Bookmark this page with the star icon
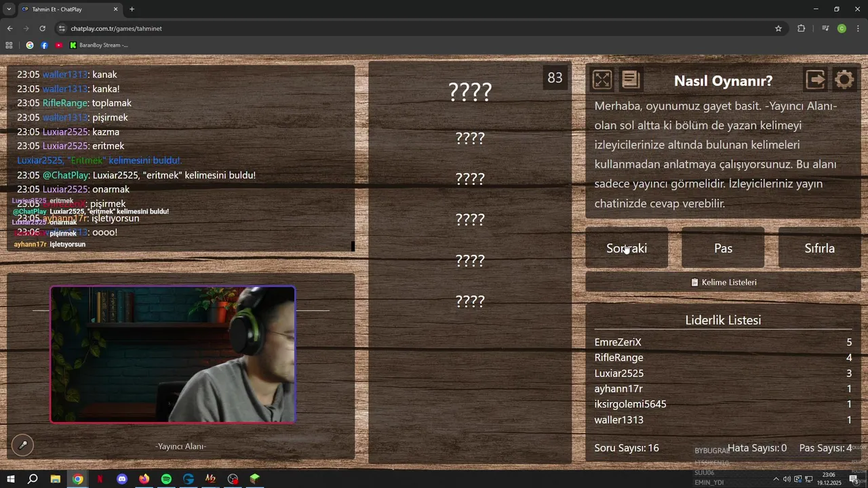868x488 pixels. [778, 28]
